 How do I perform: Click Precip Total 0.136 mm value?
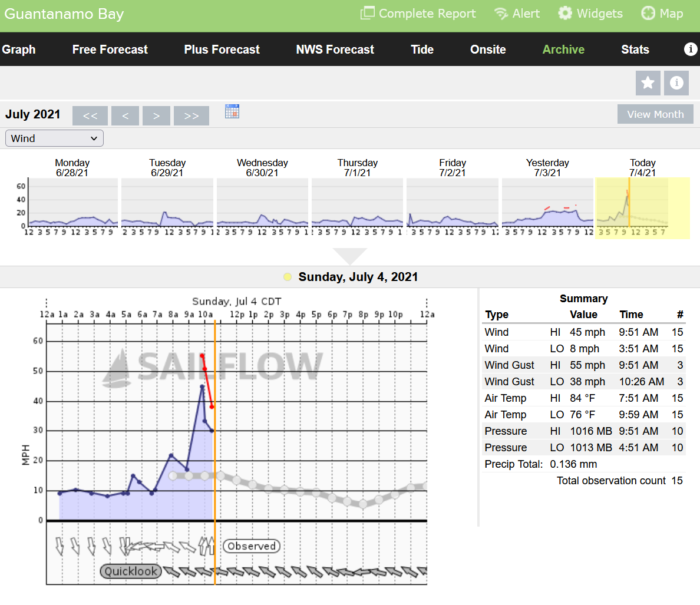(x=573, y=464)
